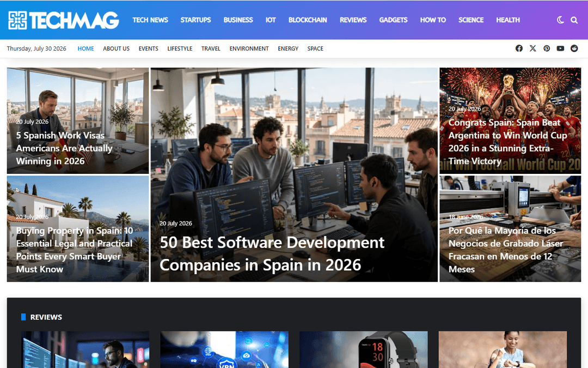The height and width of the screenshot is (368, 588).
Task: Open the About Us page
Action: click(x=117, y=49)
